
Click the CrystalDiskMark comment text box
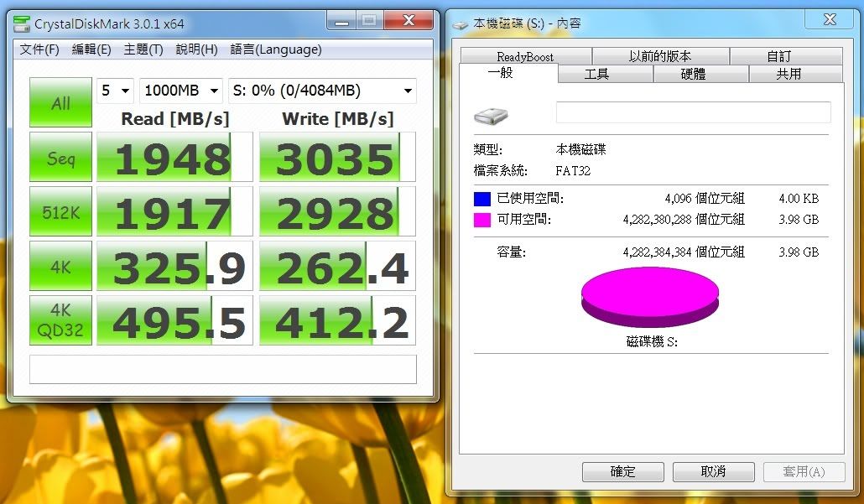(x=223, y=369)
